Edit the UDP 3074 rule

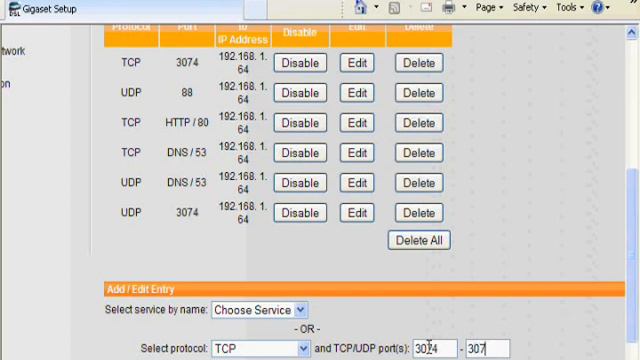[x=357, y=213]
